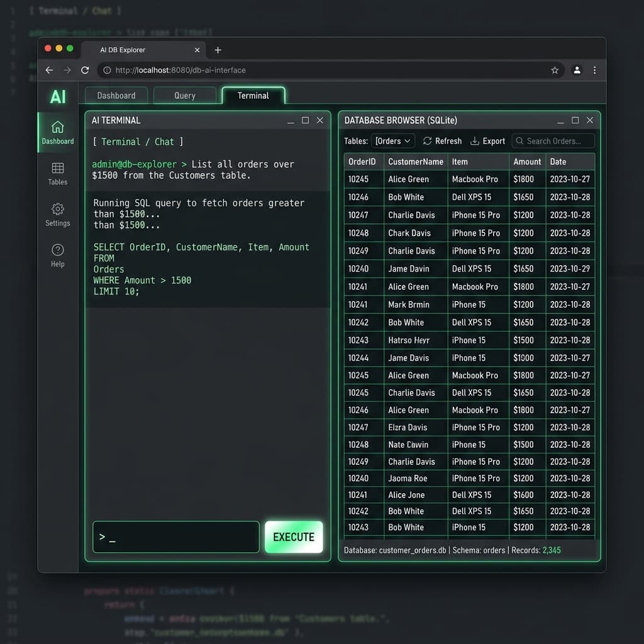The width and height of the screenshot is (644, 644).
Task: Go back with browser back arrow
Action: pyautogui.click(x=49, y=70)
